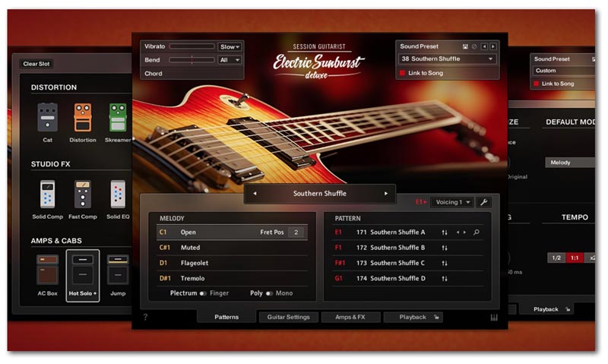Go to next song after Southern Shuffle

[x=386, y=194]
